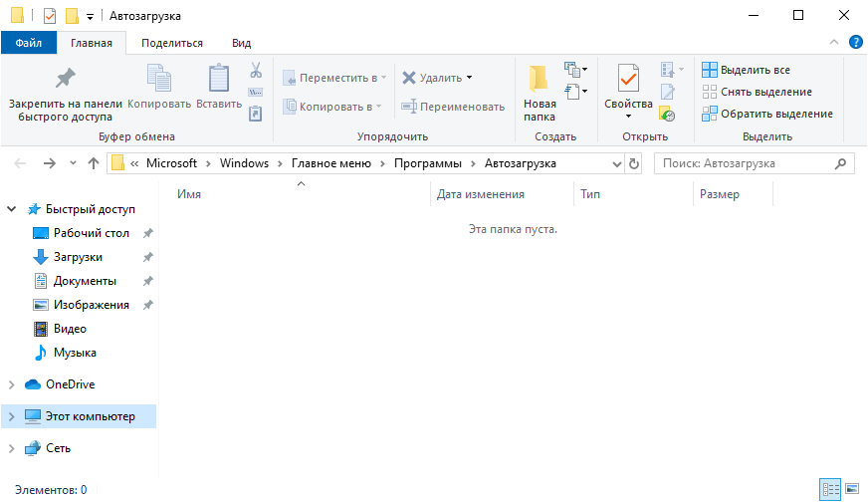Click the blue help question mark icon
868x502 pixels.
[x=855, y=42]
